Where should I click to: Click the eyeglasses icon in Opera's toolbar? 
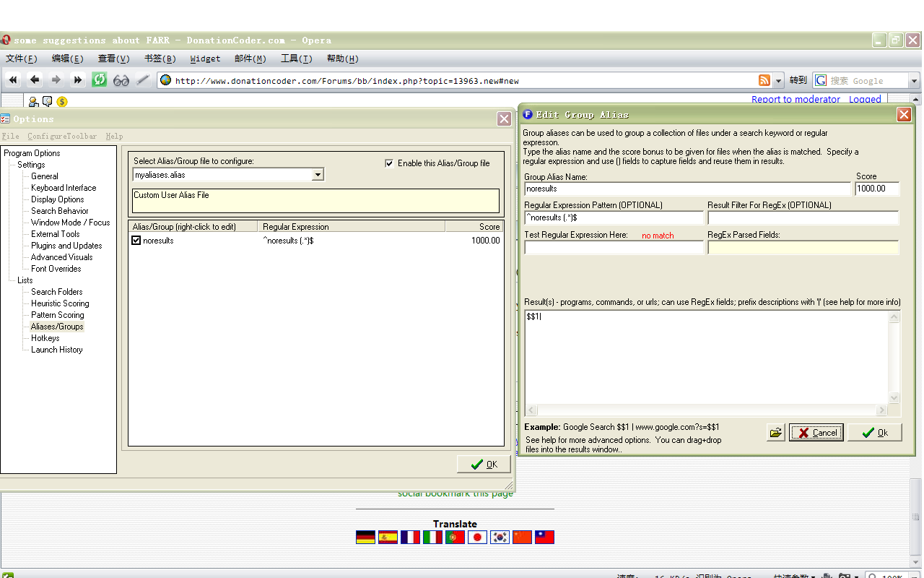click(121, 80)
